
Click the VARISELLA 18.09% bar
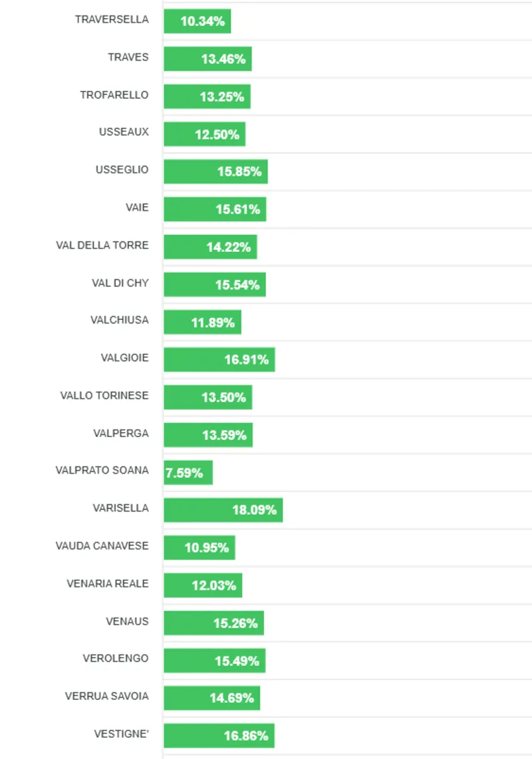(223, 510)
